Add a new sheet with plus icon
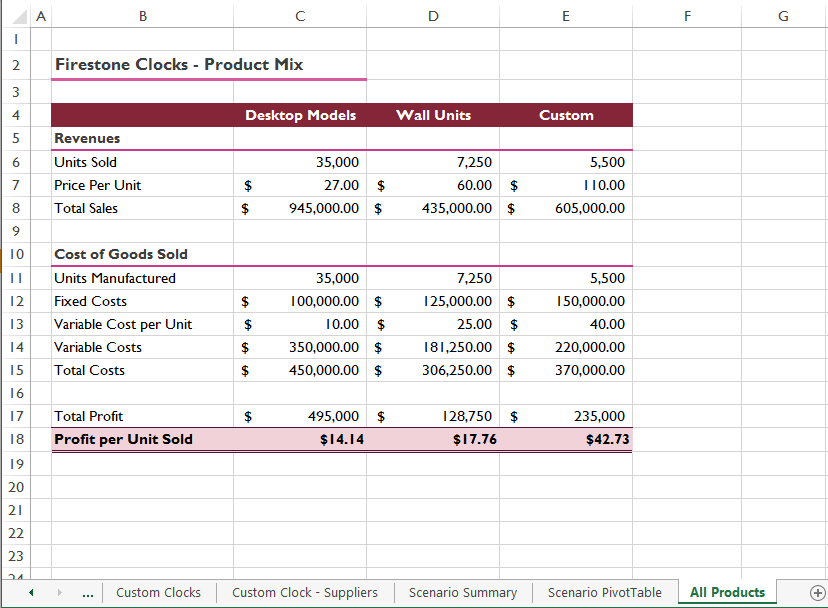Screen dimensions: 828x608 pyautogui.click(x=817, y=593)
